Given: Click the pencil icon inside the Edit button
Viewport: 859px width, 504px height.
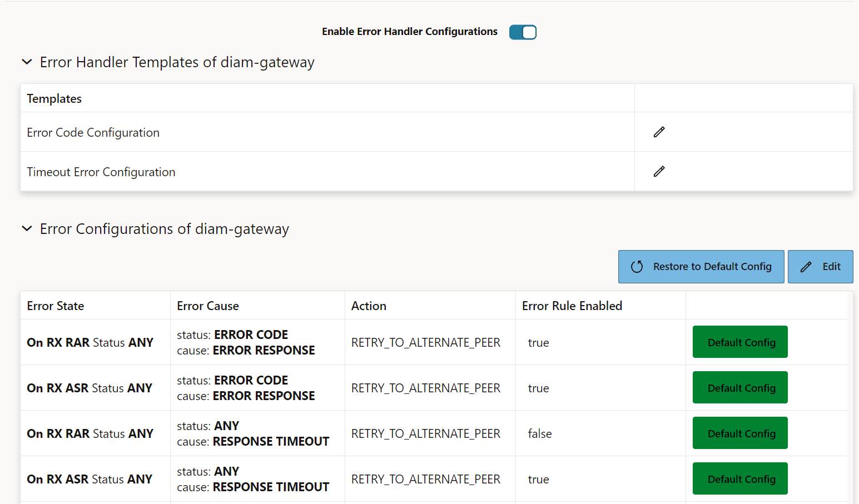Looking at the screenshot, I should (x=806, y=267).
